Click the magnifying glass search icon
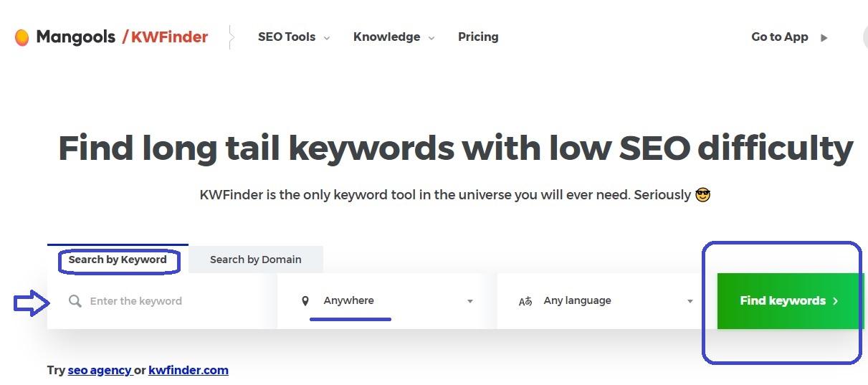 click(75, 301)
